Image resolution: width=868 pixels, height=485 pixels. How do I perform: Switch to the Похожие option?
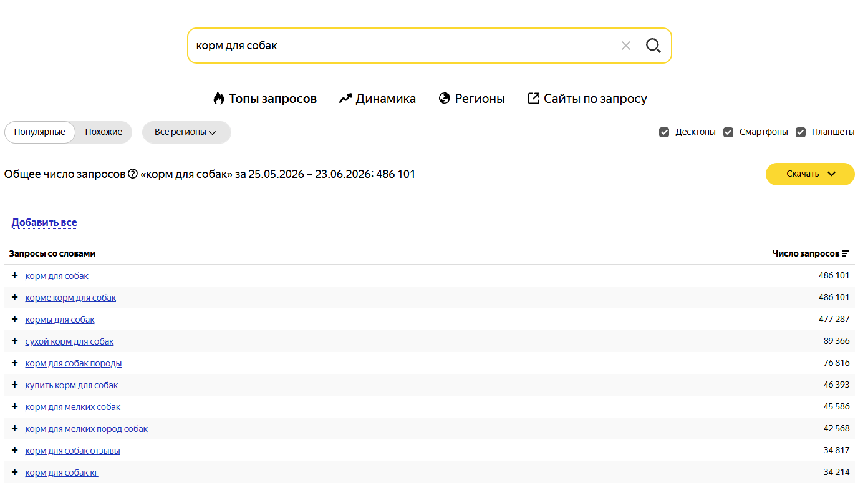tap(104, 132)
